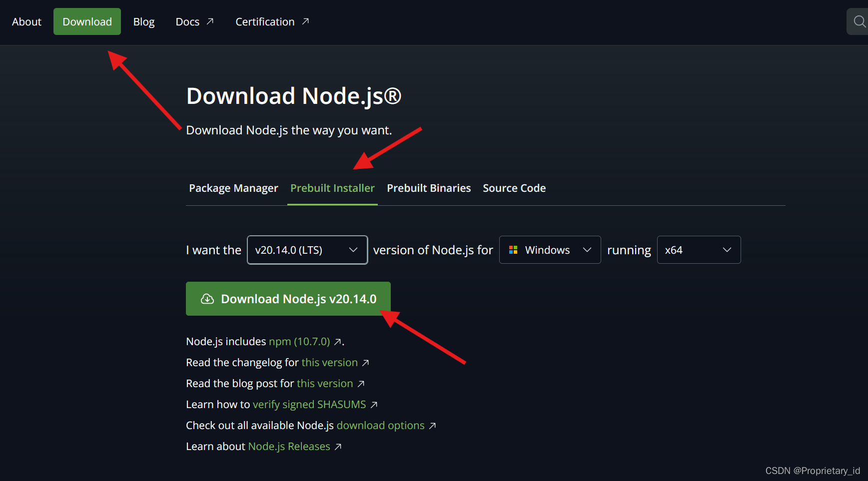
Task: Open the 'download options' link
Action: (381, 426)
